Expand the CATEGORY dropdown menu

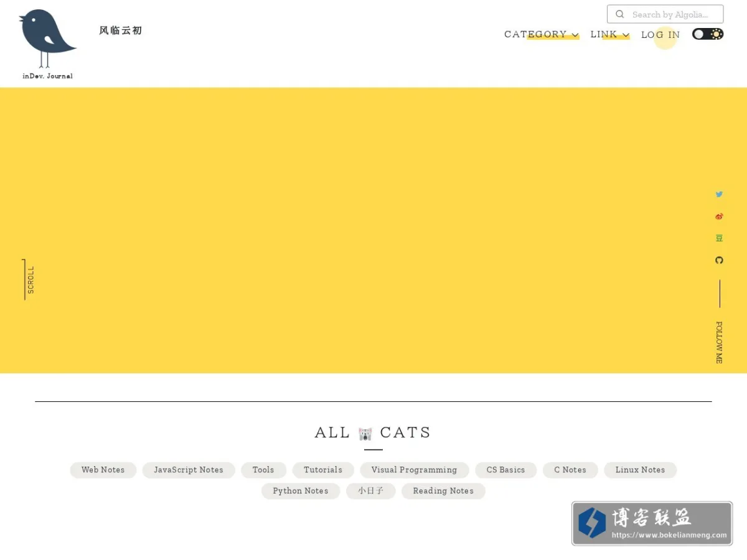[x=542, y=34]
